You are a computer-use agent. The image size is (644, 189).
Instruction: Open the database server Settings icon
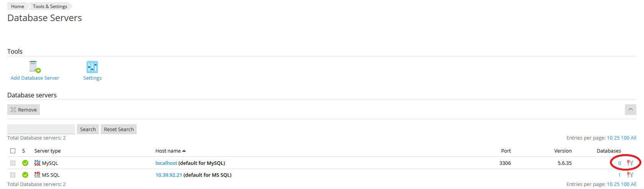coord(92,67)
